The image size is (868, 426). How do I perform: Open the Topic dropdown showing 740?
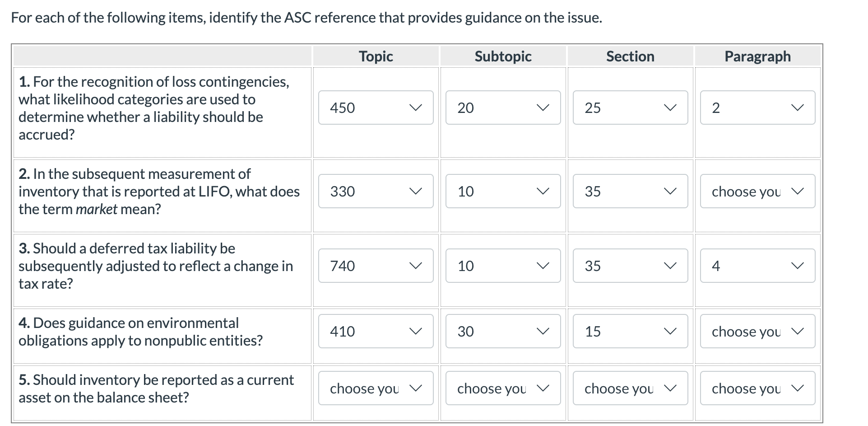(375, 266)
